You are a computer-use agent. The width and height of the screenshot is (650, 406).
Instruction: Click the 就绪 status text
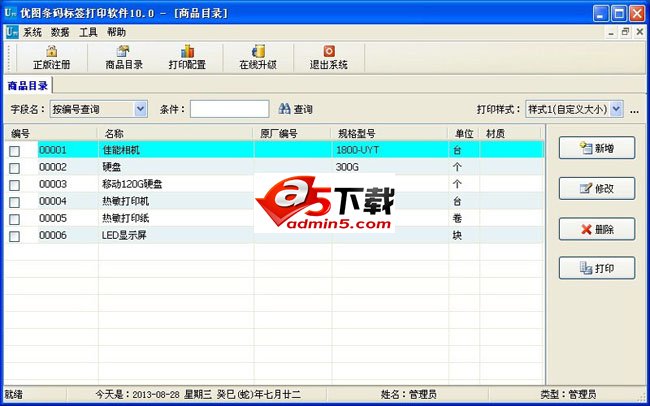12,394
